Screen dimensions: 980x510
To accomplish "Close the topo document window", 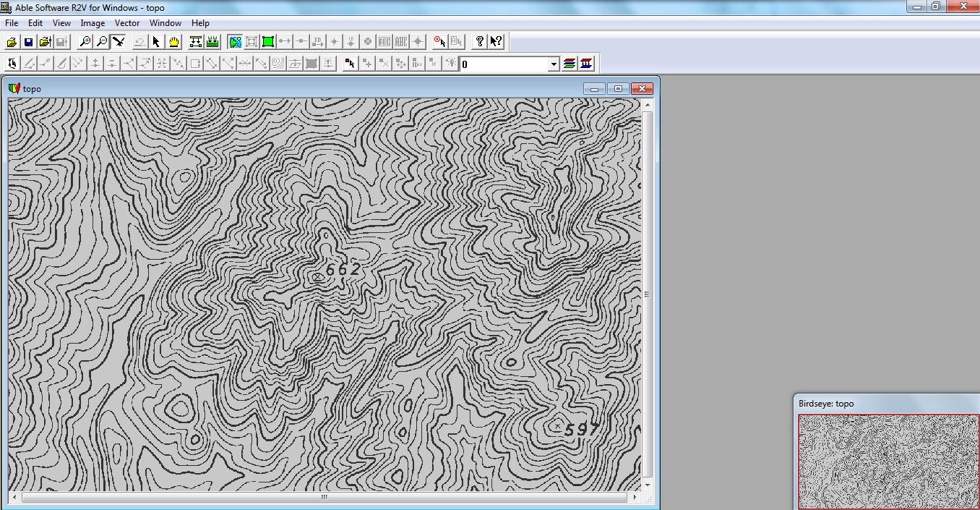I will (x=642, y=88).
